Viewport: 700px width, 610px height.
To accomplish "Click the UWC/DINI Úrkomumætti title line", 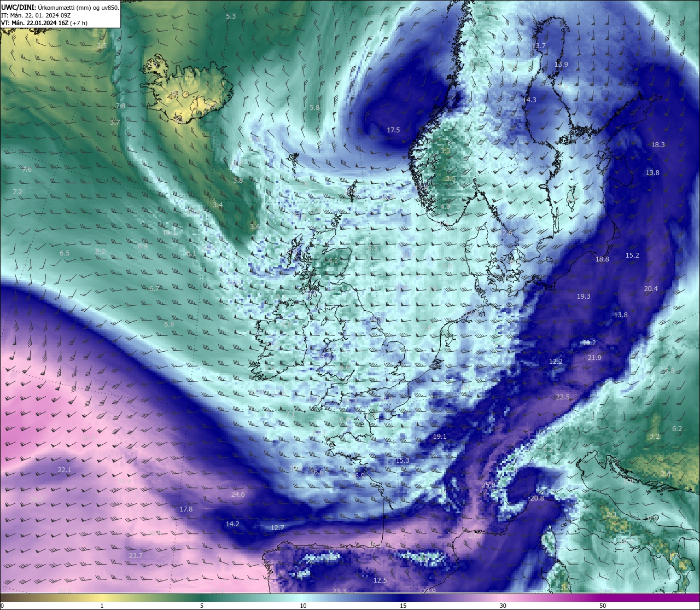I will (60, 7).
